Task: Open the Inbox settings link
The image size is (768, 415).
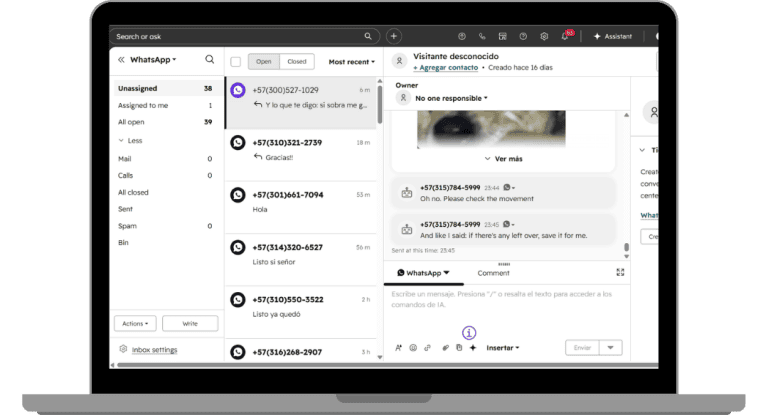Action: [x=154, y=349]
